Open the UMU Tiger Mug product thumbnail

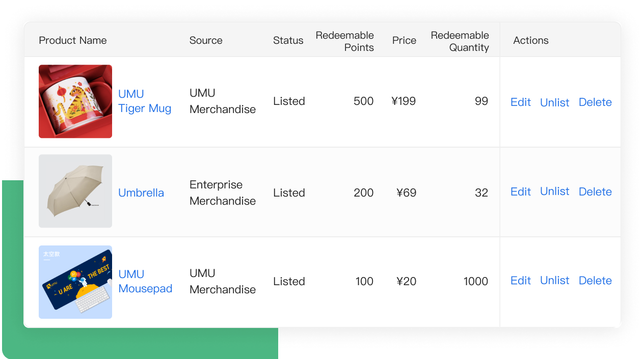tap(75, 101)
